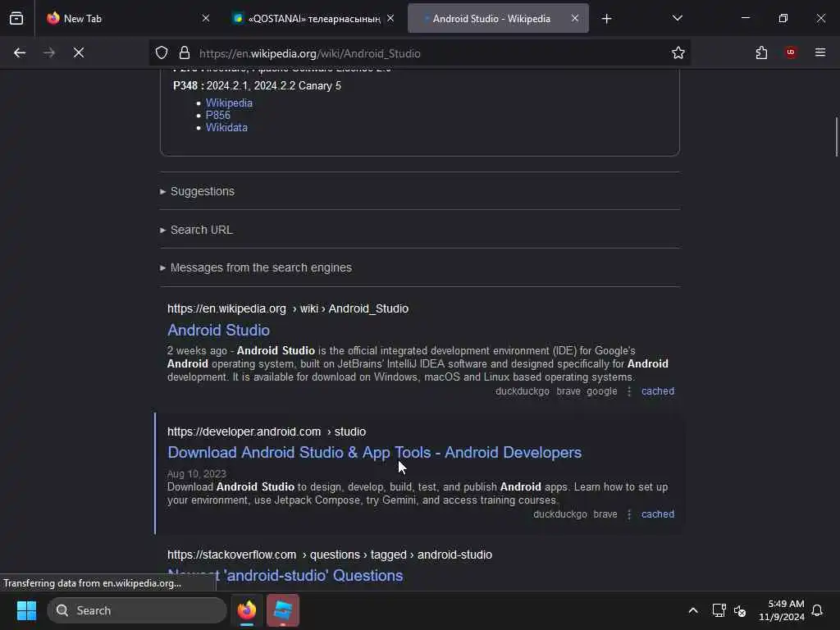Open the notifications bell icon

[x=817, y=610]
